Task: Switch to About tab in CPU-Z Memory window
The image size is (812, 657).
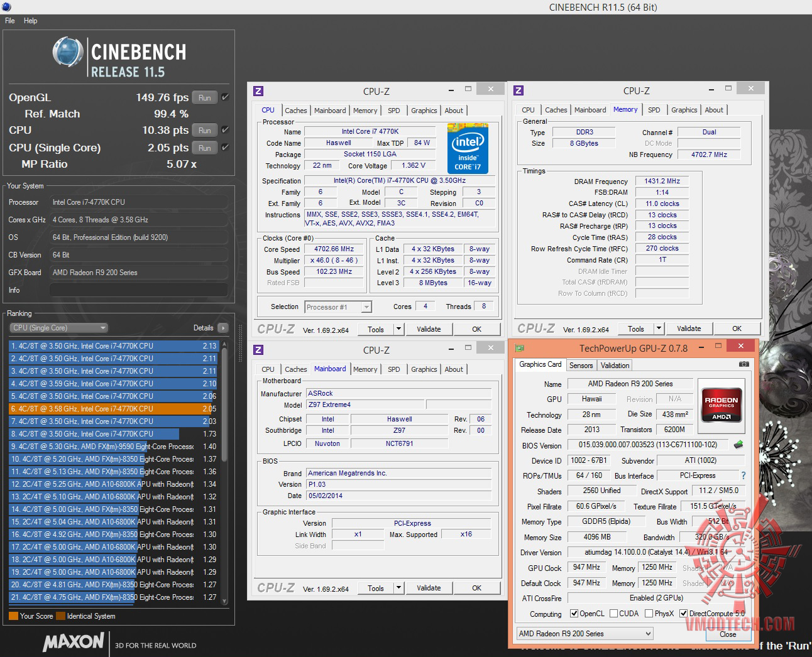Action: [714, 110]
